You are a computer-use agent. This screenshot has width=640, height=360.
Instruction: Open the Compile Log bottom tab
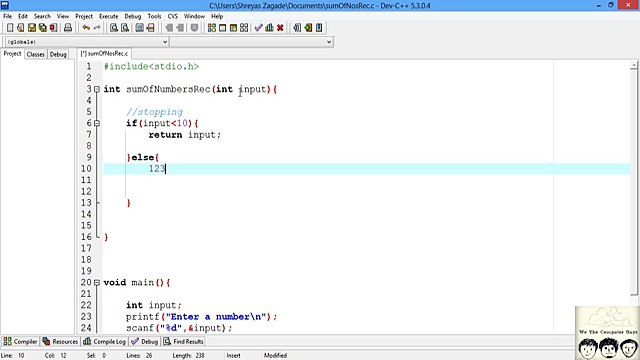pyautogui.click(x=104, y=341)
